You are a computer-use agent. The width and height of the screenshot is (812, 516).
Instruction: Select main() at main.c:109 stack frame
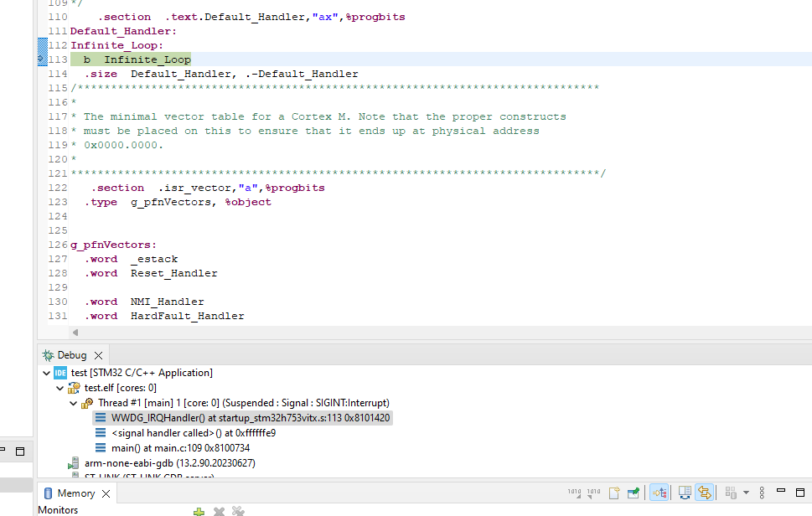click(x=180, y=447)
